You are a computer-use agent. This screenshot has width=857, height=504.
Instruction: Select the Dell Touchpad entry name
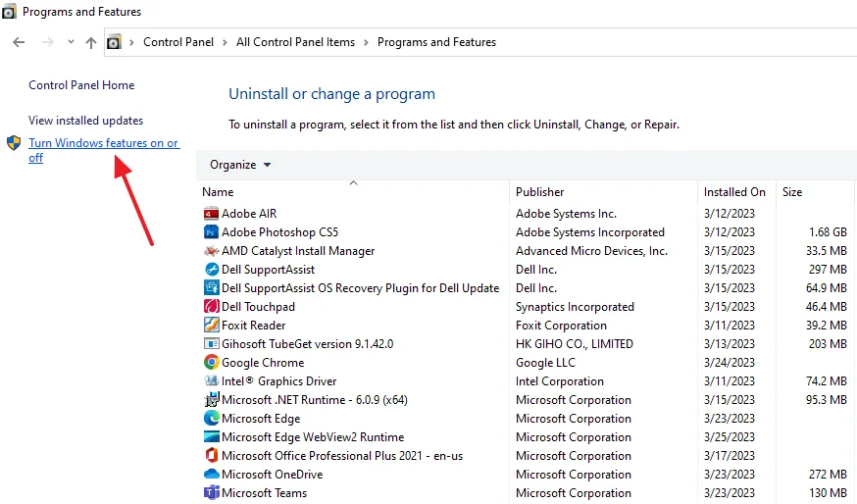[x=258, y=307]
